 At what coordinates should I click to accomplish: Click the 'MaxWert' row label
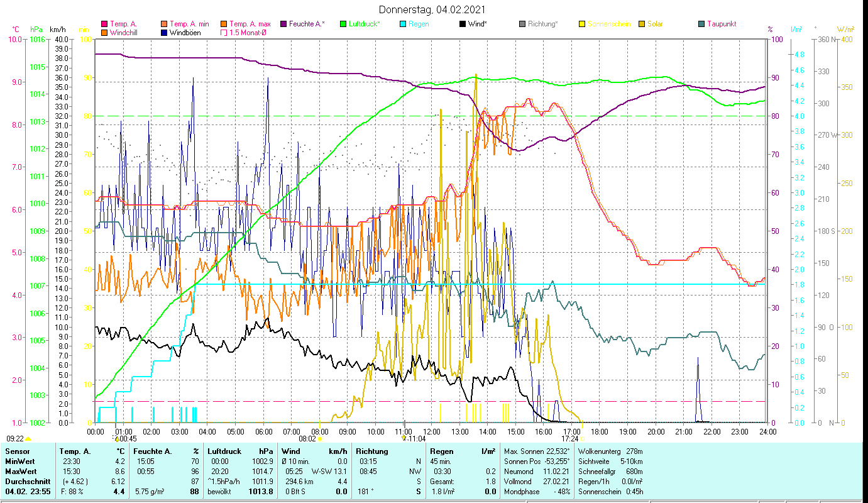(21, 471)
